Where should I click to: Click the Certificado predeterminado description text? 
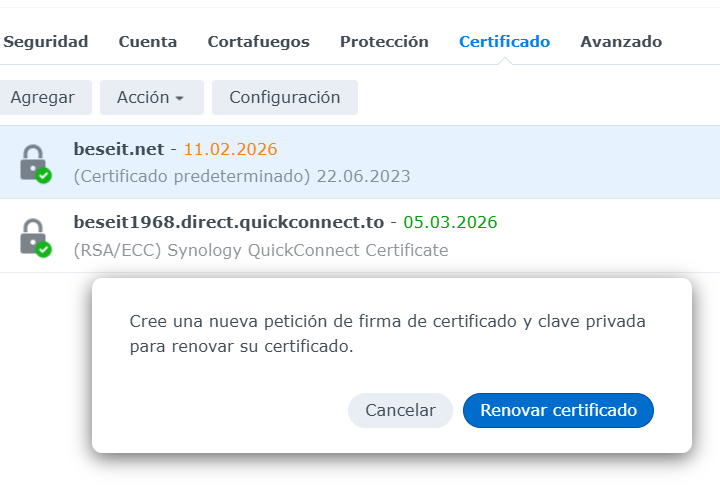click(192, 176)
